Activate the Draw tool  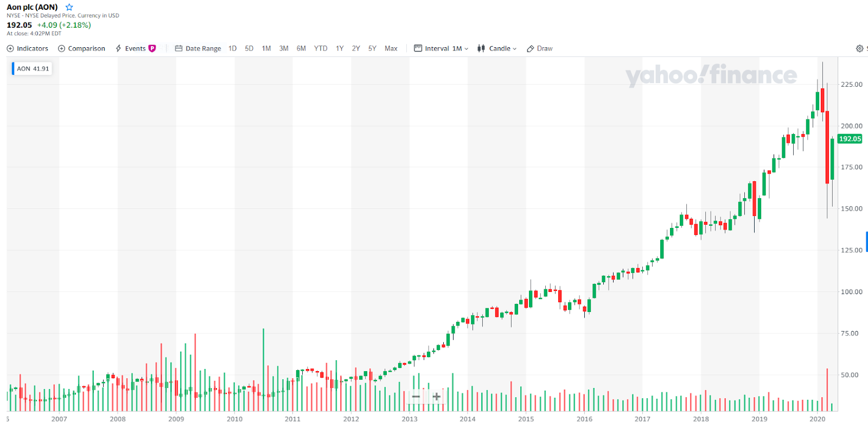tap(540, 48)
